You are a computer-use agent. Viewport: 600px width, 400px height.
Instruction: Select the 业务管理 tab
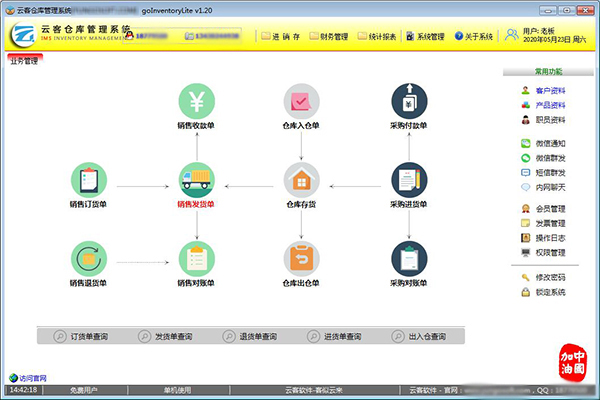pyautogui.click(x=25, y=60)
